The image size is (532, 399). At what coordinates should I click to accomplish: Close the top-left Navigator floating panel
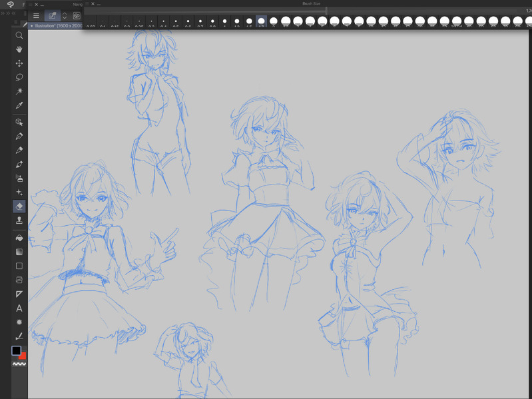click(x=36, y=5)
